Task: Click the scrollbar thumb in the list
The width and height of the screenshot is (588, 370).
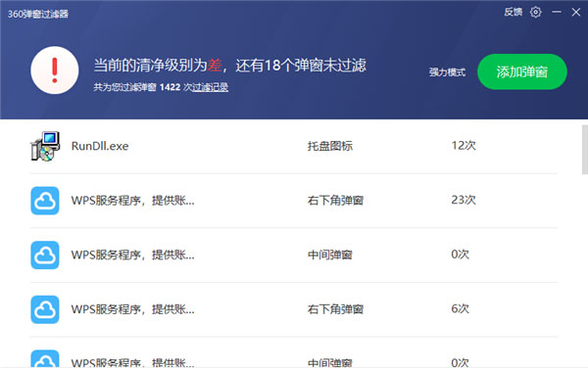Action: point(585,150)
